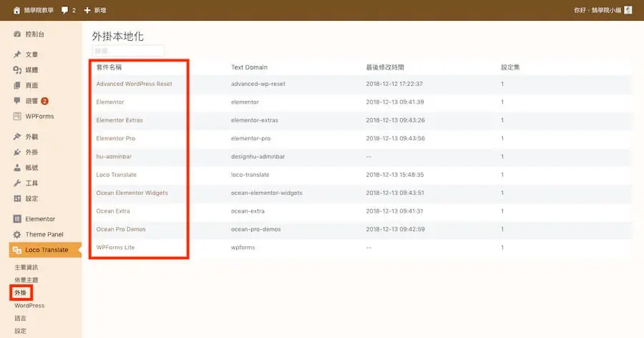The width and height of the screenshot is (644, 338).
Task: Open 語言 submenu item
Action: tap(21, 318)
